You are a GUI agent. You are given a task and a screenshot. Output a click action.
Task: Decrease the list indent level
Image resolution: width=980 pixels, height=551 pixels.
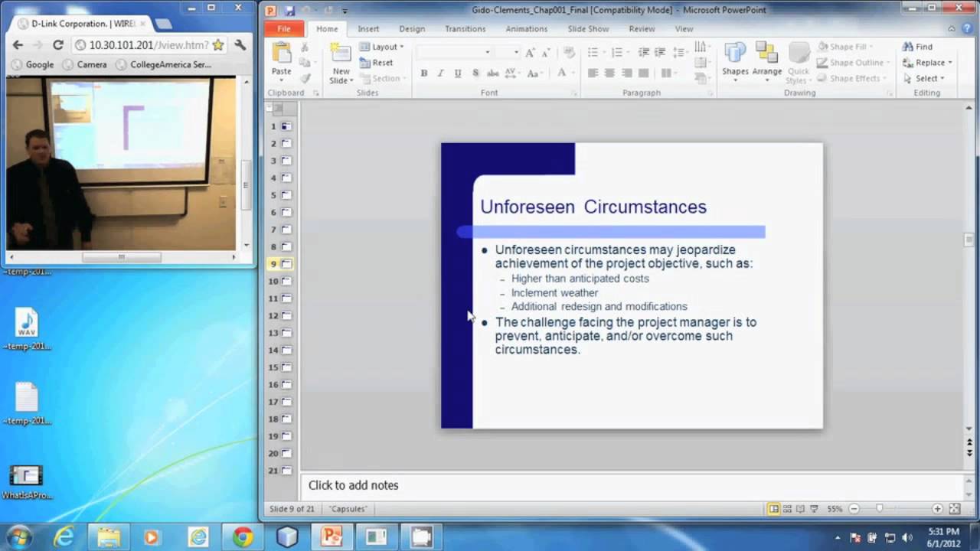(x=644, y=52)
